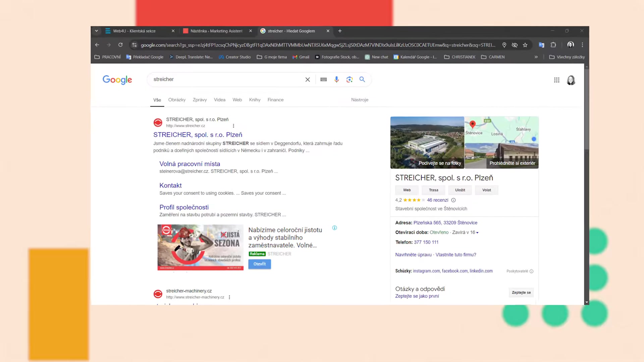Open the Prohlédněte si exteriér thumbnail
Image resolution: width=644 pixels, height=362 pixels.
point(501,156)
